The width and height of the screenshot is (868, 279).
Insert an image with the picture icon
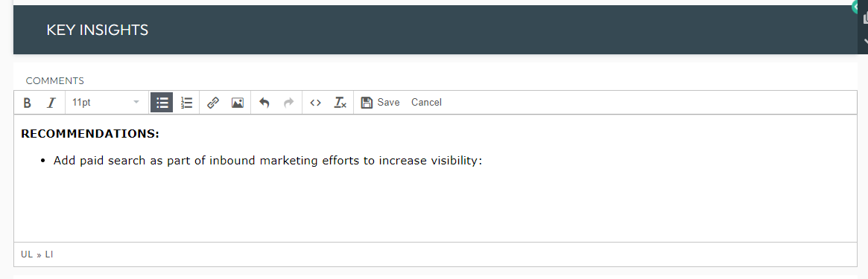point(238,103)
